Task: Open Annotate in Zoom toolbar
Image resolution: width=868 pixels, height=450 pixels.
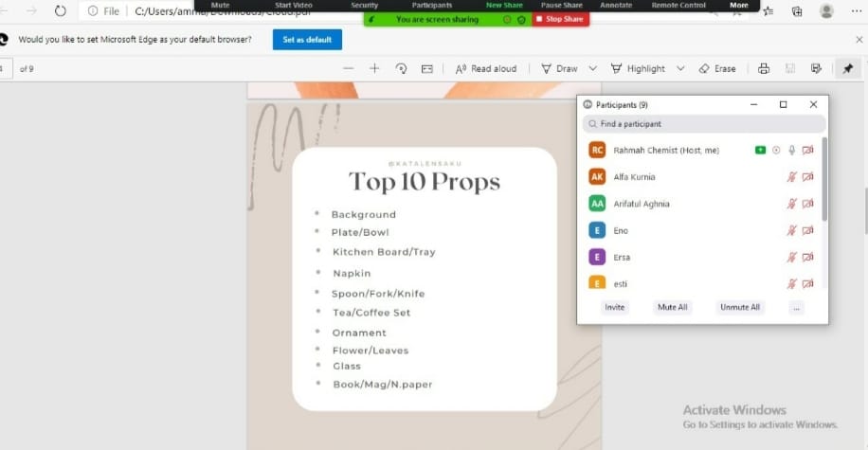Action: (x=616, y=5)
